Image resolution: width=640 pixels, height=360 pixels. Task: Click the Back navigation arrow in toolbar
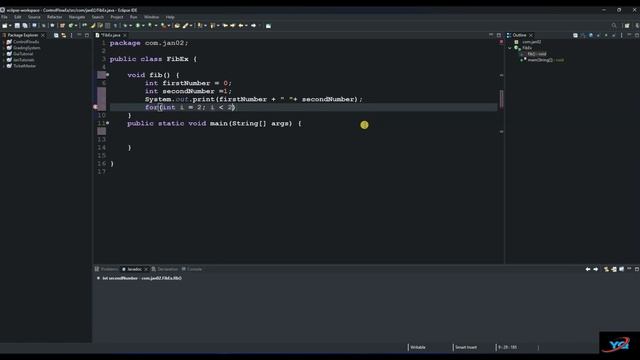tap(241, 26)
